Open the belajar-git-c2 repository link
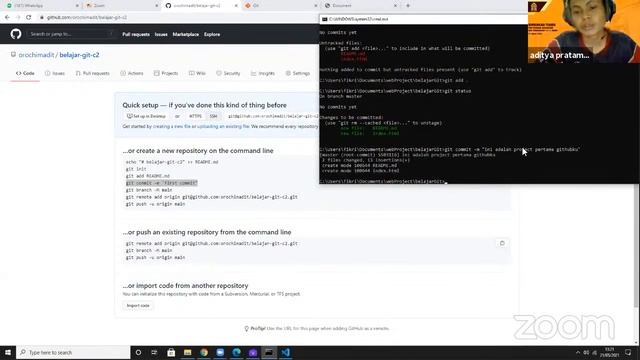Image resolution: width=640 pixels, height=360 pixels. (x=79, y=55)
